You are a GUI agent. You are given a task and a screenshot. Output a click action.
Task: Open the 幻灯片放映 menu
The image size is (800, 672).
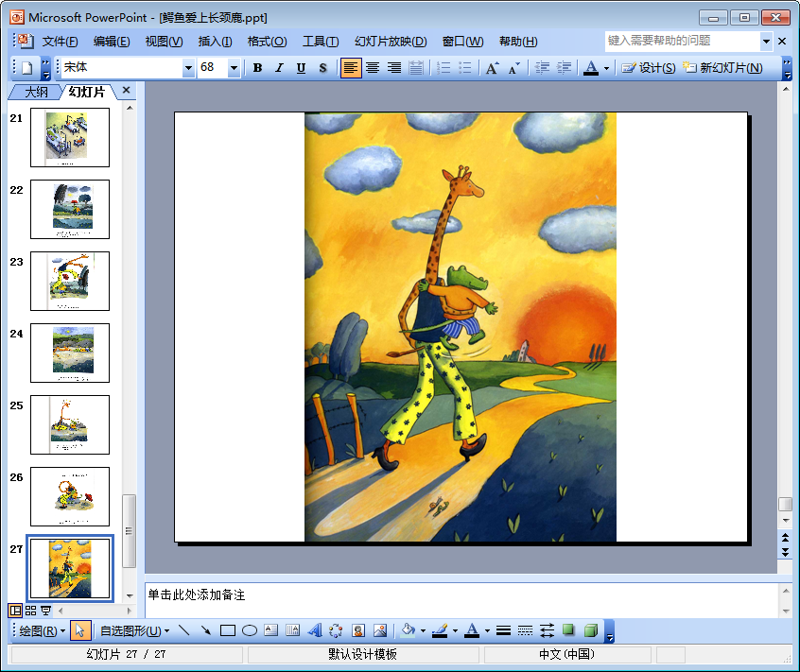[391, 42]
